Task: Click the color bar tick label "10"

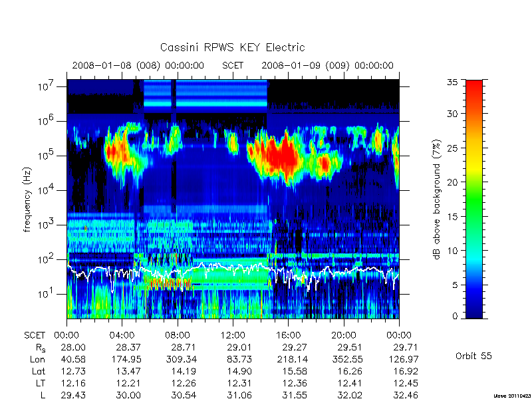Action: click(452, 251)
